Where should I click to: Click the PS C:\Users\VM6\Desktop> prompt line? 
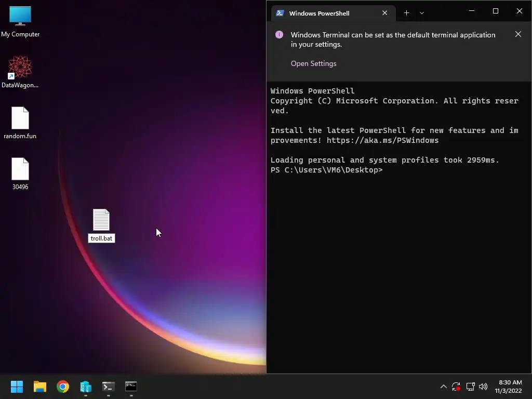pos(326,170)
